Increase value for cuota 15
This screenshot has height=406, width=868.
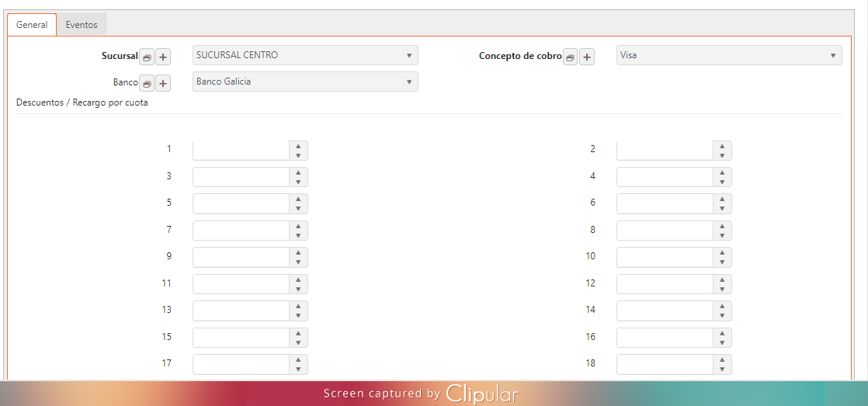[x=298, y=333]
